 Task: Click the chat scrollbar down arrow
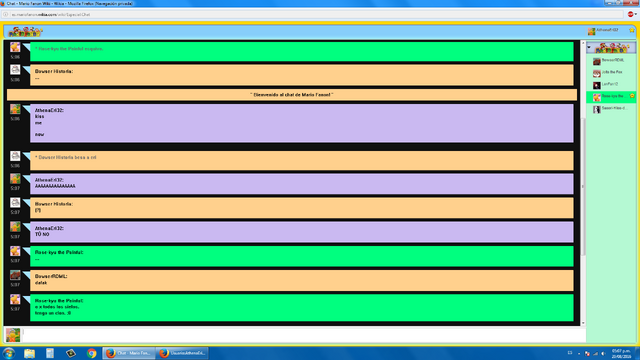[583, 323]
